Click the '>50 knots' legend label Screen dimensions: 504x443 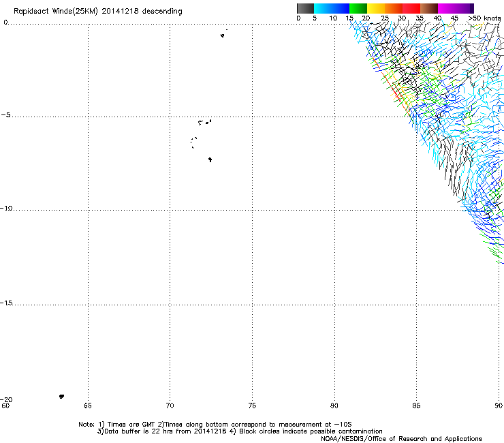click(484, 18)
